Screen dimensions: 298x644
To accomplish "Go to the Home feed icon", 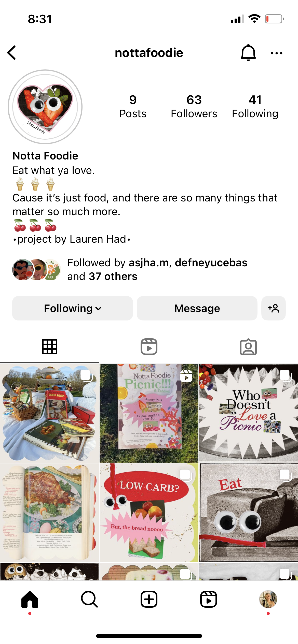I will coord(30,599).
